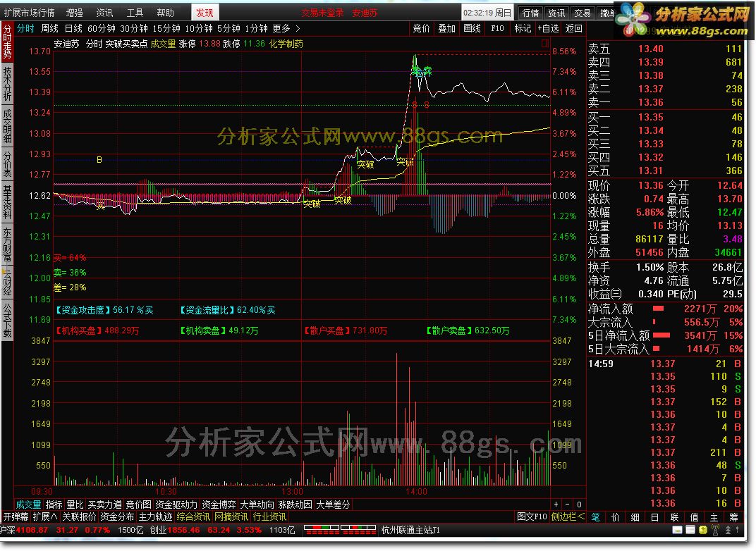Image resolution: width=756 pixels, height=551 pixels.
Task: Click the 竞价 toolbar button
Action: pos(421,28)
